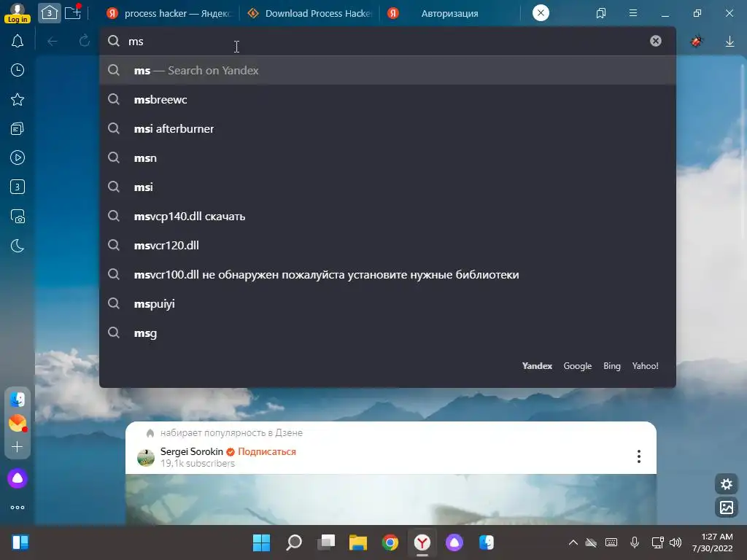Switch to Авторизация tab
The width and height of the screenshot is (747, 560).
click(x=449, y=13)
